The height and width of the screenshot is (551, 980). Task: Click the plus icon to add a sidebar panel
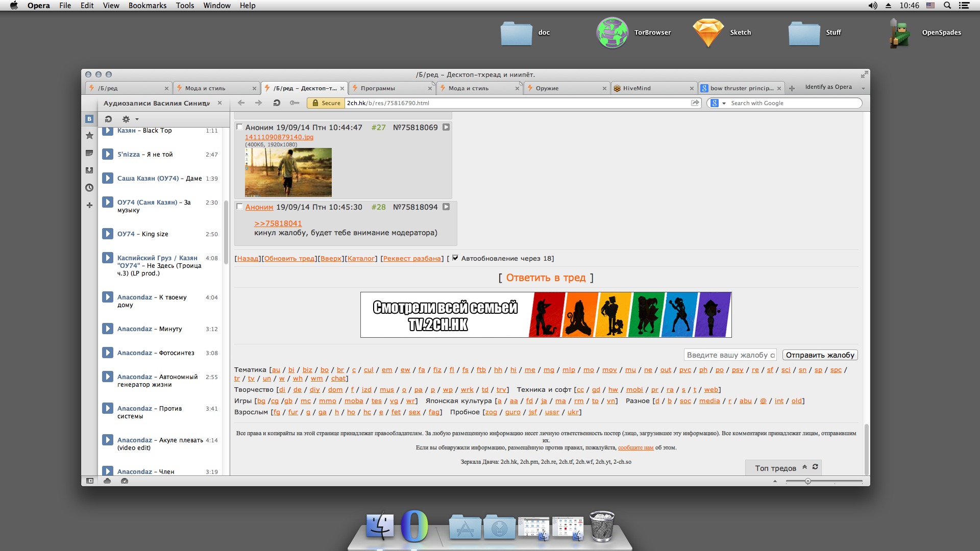(x=89, y=205)
